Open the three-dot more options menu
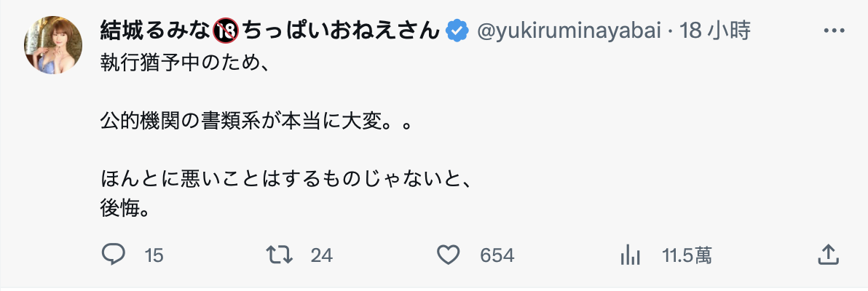Image resolution: width=868 pixels, height=291 pixels. pos(833,31)
